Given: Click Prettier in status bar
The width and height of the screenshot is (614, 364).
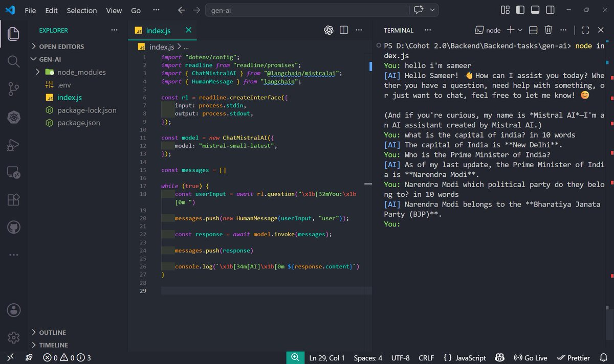Looking at the screenshot, I should coord(573,358).
